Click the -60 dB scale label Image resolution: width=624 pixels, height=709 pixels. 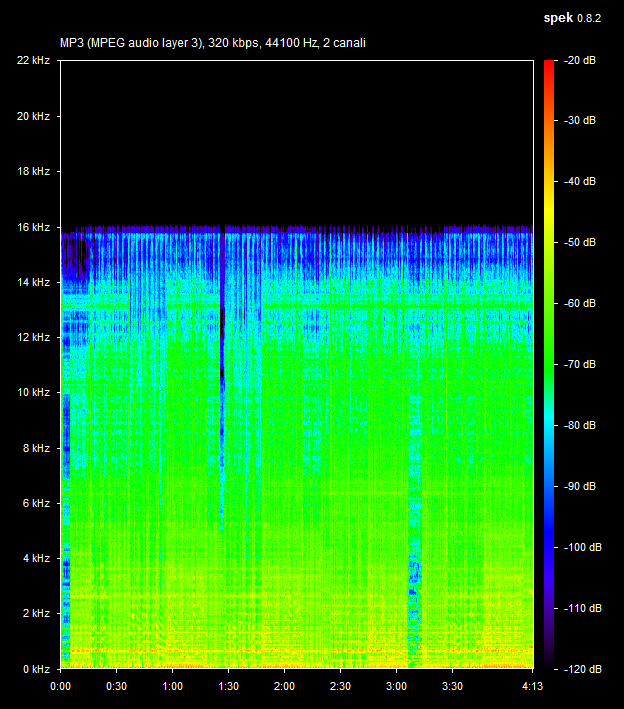[580, 303]
